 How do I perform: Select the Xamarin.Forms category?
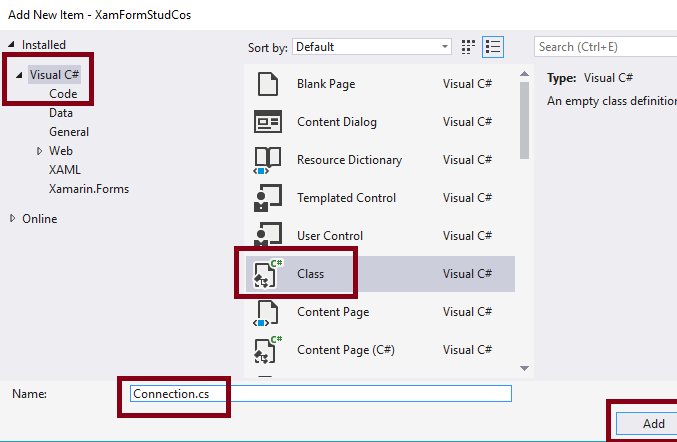click(x=89, y=189)
